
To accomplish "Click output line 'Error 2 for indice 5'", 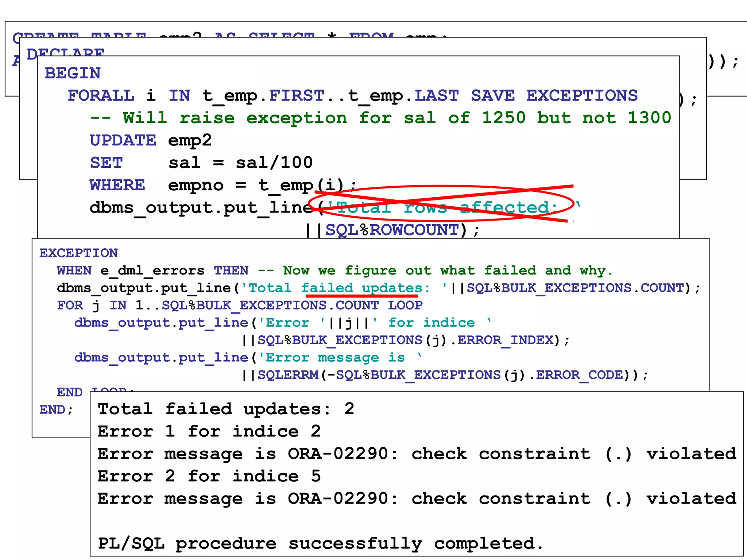I will (x=209, y=477).
